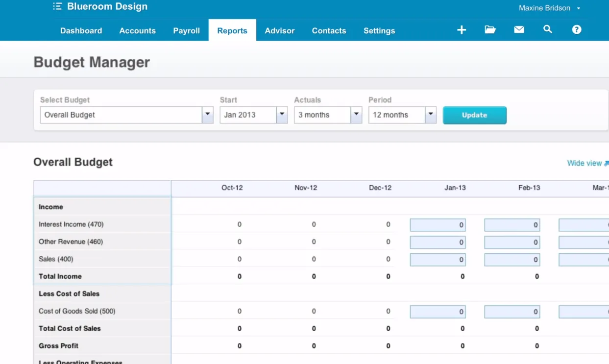609x364 pixels.
Task: Open the Settings menu item
Action: tap(379, 30)
